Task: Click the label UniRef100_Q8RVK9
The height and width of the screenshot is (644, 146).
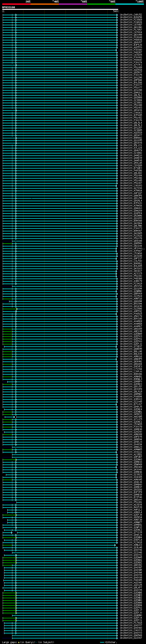Action: [131, 294]
